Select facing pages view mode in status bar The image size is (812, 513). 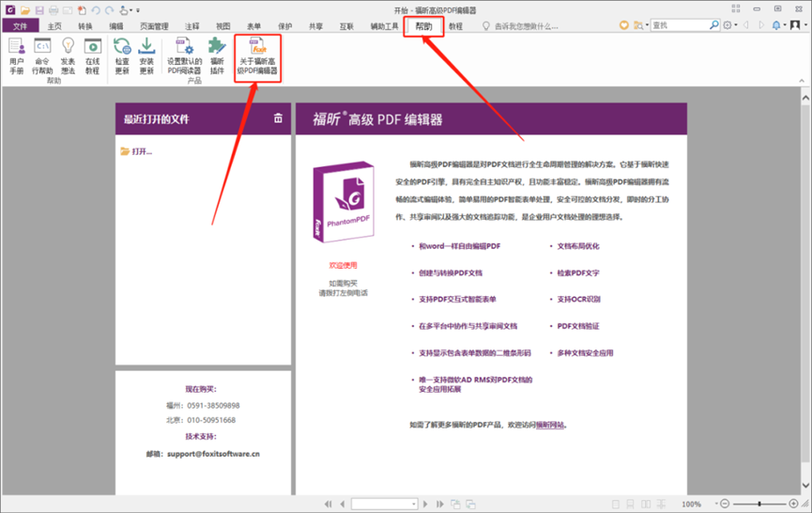click(x=646, y=504)
